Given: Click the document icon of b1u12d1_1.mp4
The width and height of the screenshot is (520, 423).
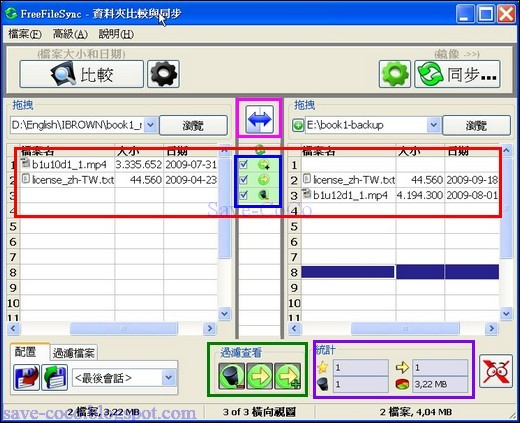Looking at the screenshot, I should [306, 194].
